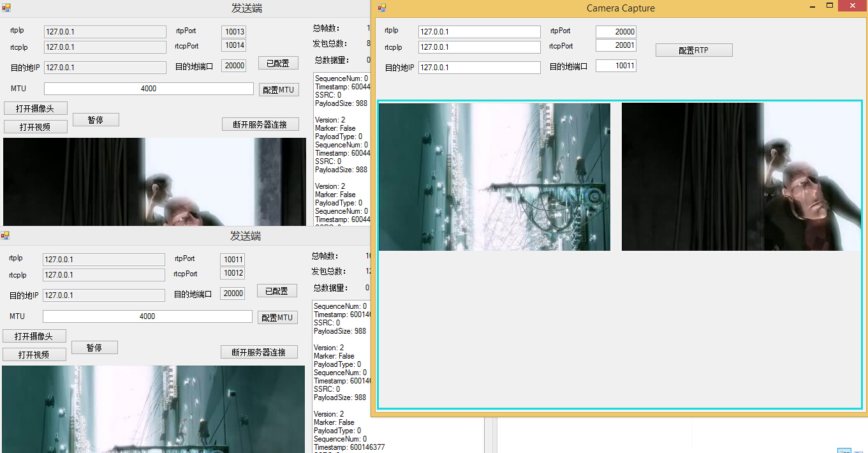Click 配置MTU button in upper 发送端 window
The height and width of the screenshot is (453, 868).
279,89
